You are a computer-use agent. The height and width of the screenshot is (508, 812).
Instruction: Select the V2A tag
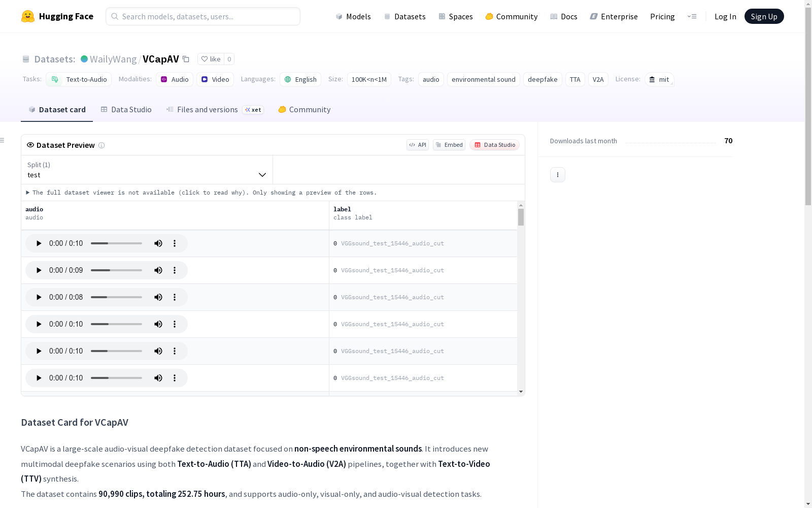(x=598, y=79)
